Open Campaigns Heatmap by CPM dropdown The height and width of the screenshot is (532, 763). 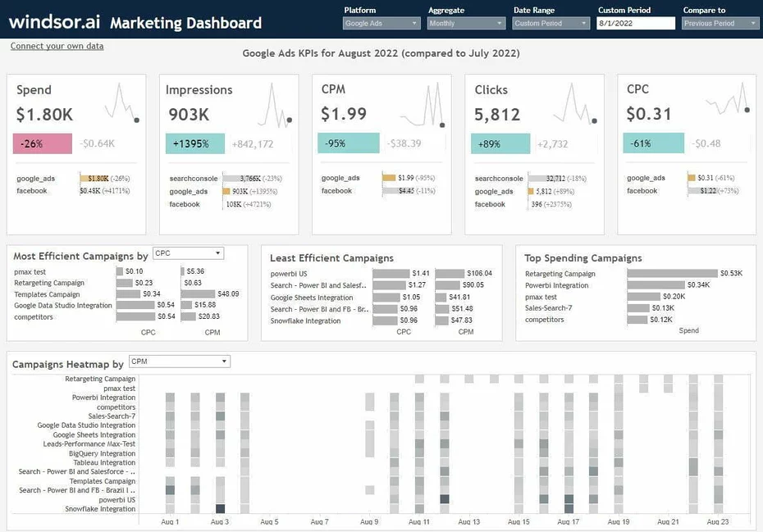[x=180, y=361]
